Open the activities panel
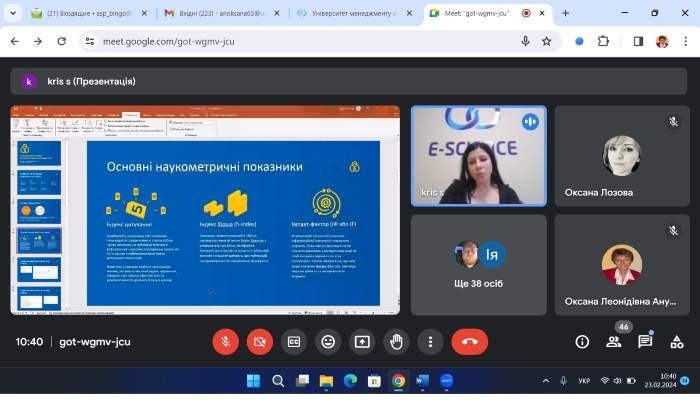The width and height of the screenshot is (700, 400). click(x=677, y=341)
